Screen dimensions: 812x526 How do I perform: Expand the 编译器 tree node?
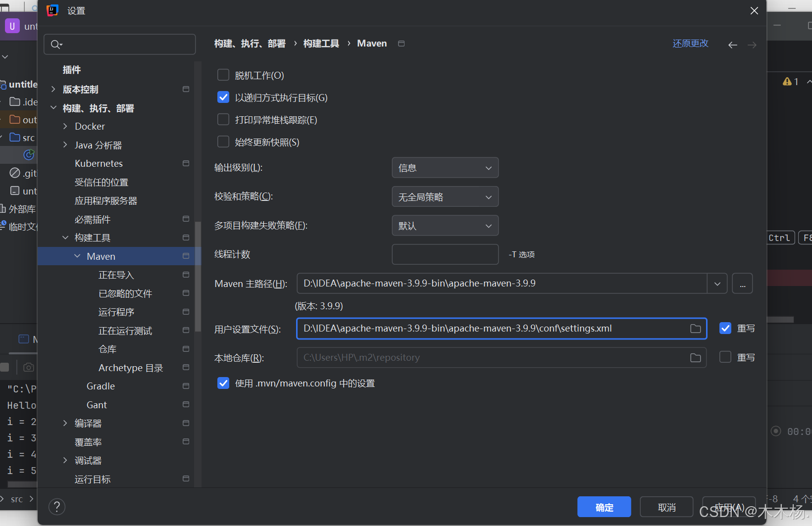(x=65, y=423)
